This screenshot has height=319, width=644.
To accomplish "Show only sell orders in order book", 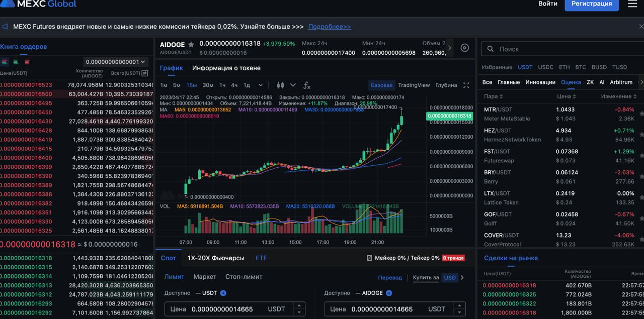I will tap(27, 62).
